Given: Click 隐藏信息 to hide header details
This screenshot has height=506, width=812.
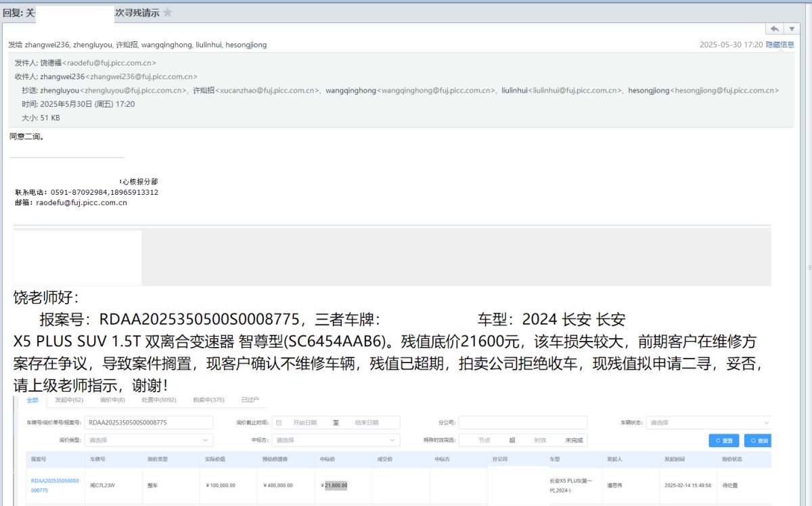Looking at the screenshot, I should point(780,45).
